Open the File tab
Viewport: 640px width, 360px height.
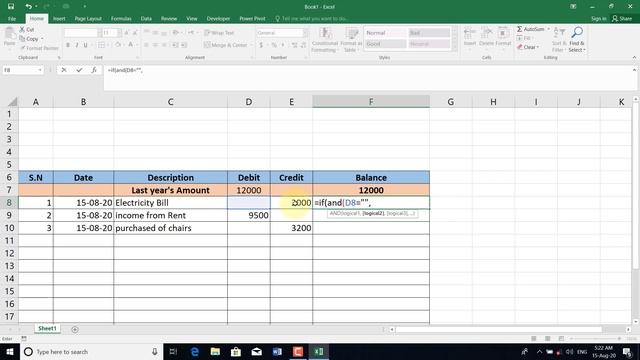(x=12, y=18)
